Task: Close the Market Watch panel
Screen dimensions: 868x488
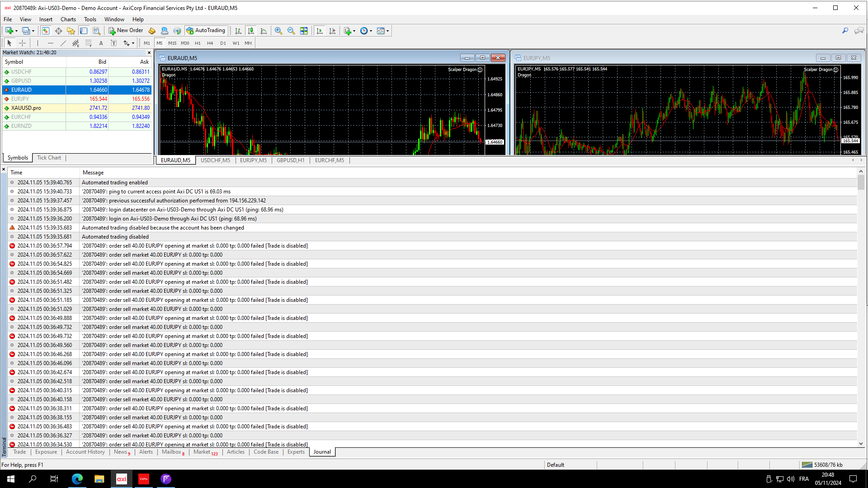Action: (x=149, y=53)
